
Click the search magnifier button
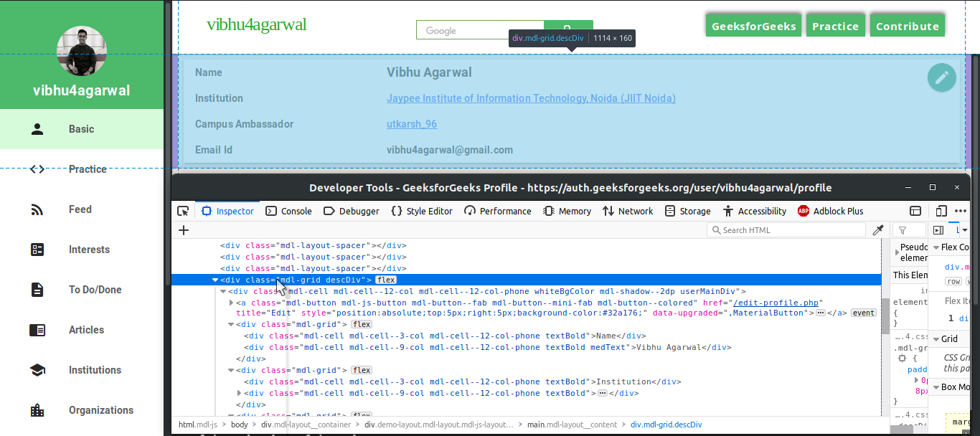click(x=568, y=30)
